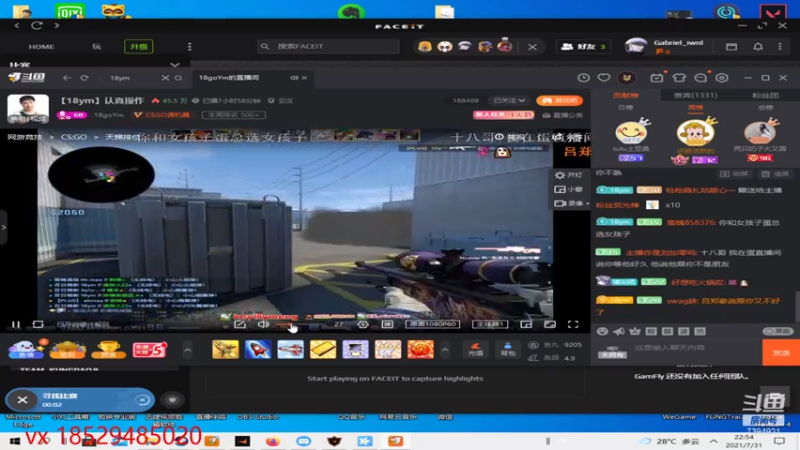The height and width of the screenshot is (450, 800).
Task: Open the crown noble icon in chat toolbar
Action: click(x=635, y=331)
